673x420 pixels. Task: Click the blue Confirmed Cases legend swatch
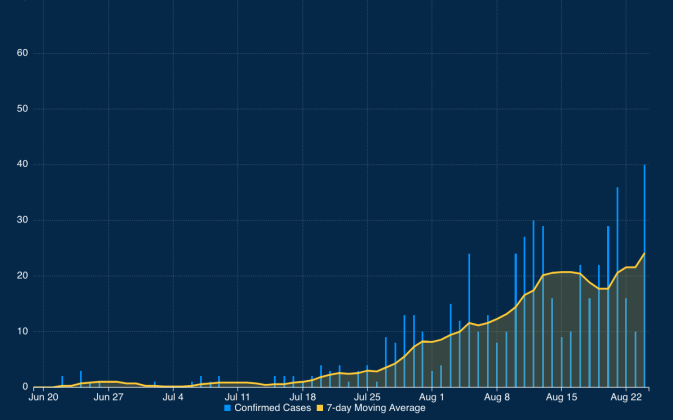[x=227, y=408]
